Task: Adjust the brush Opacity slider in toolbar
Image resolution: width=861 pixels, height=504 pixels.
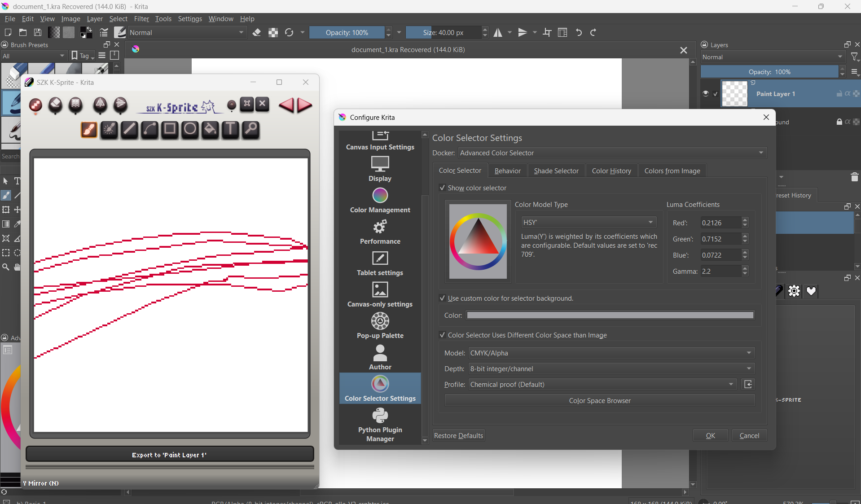Action: point(347,32)
